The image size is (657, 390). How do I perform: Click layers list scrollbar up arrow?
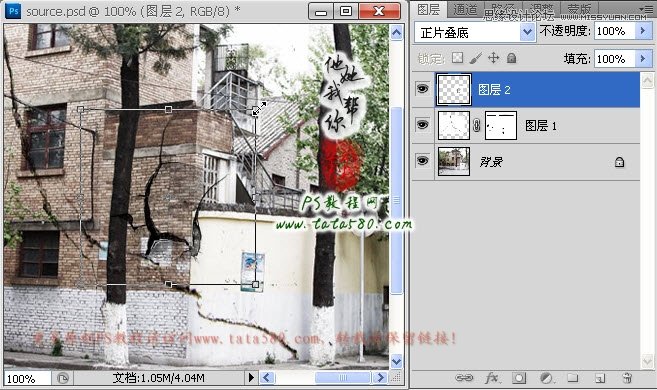[647, 80]
